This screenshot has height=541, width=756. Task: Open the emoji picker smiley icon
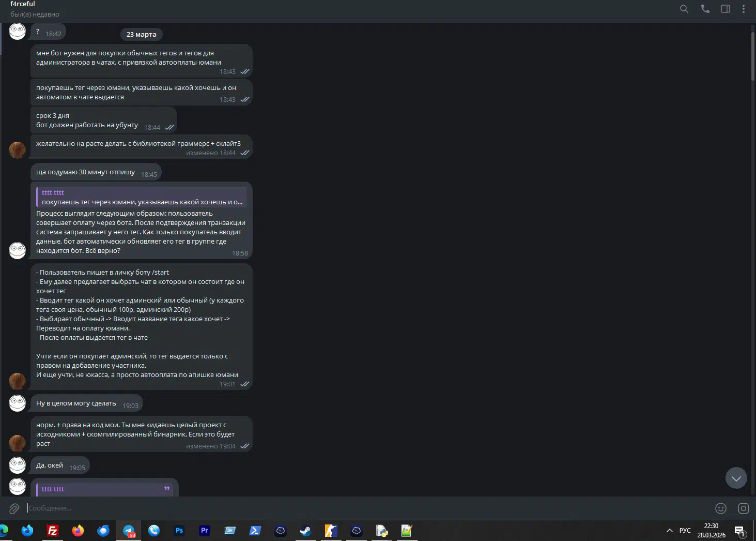point(720,508)
